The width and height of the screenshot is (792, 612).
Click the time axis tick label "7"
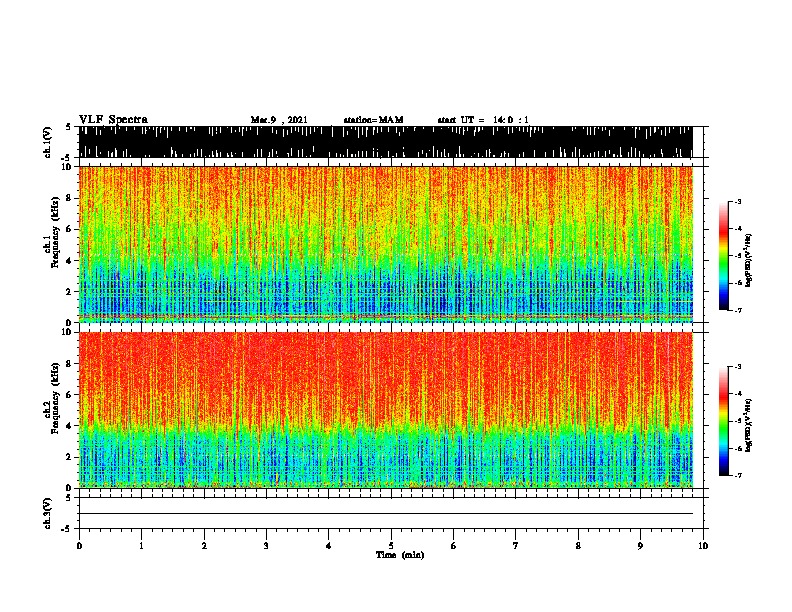click(516, 546)
